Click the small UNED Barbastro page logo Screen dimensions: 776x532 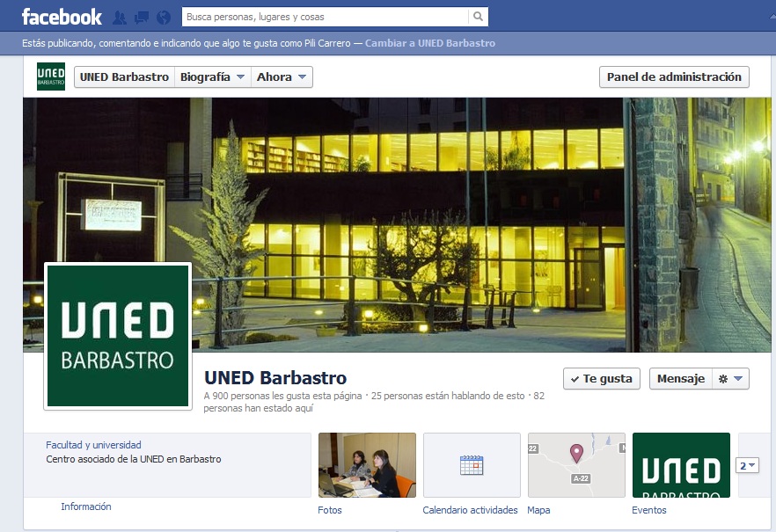coord(51,77)
